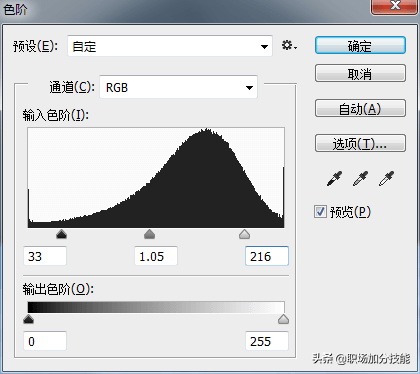
Task: Click the midtone input field showing 1.05
Action: [x=156, y=256]
